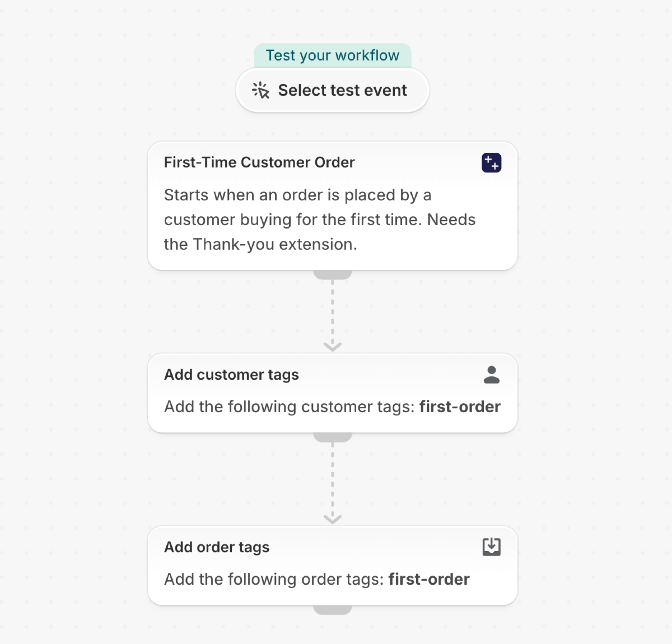
Task: Click the connector handle below the First-Time Customer Order card
Action: click(x=332, y=275)
